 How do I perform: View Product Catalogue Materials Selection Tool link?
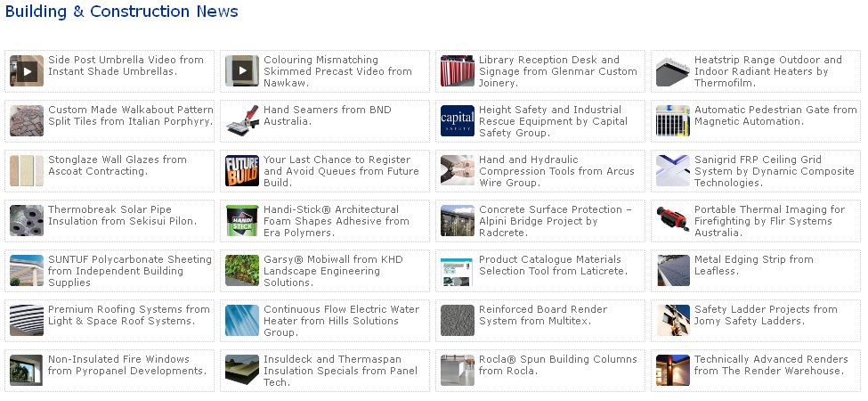coord(553,265)
